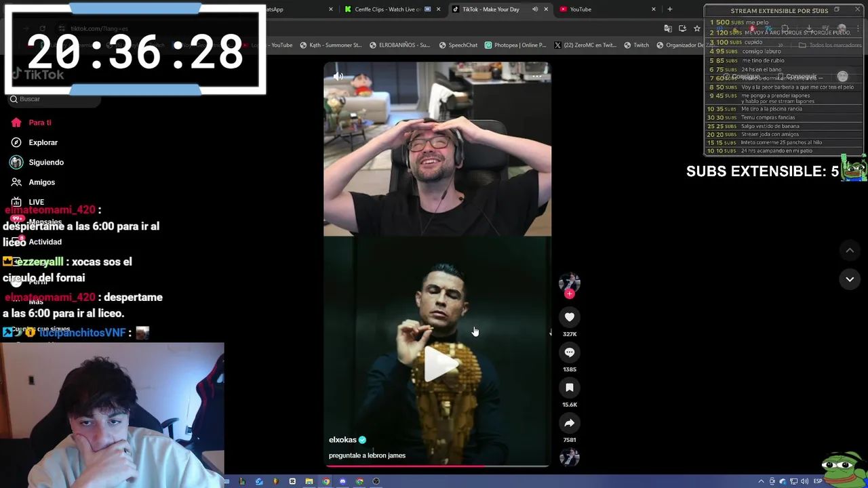
Task: Bookmark this page with the star icon
Action: [696, 28]
